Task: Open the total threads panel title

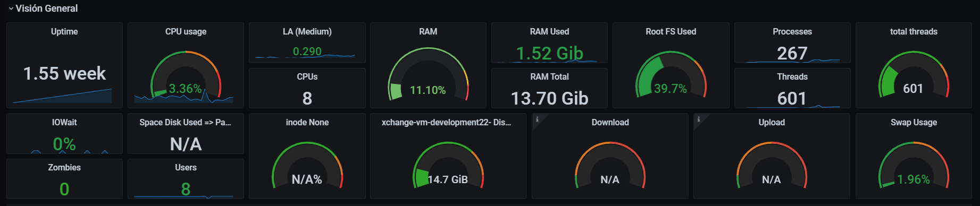Action: pos(914,32)
